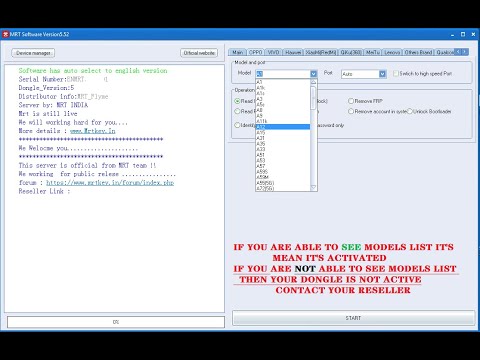Select Remove account in system option
Image resolution: width=480 pixels, height=360 pixels.
click(x=351, y=111)
